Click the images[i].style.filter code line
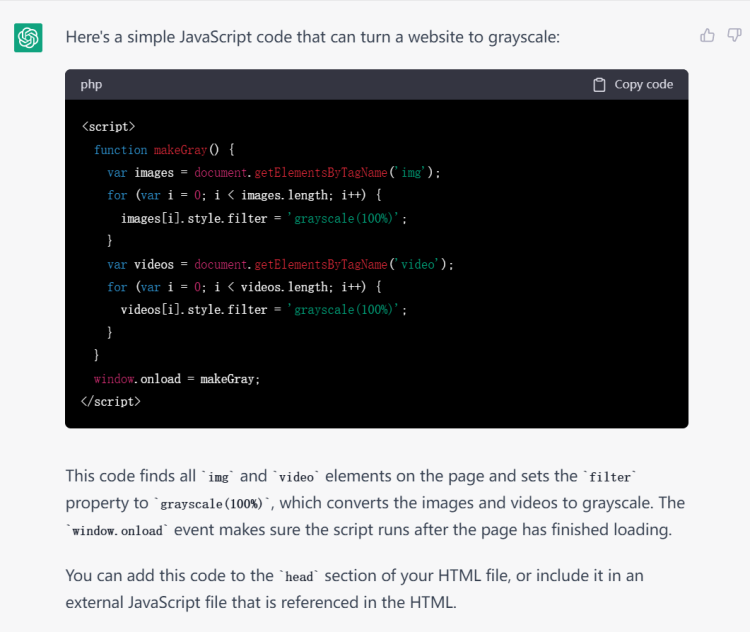The height and width of the screenshot is (632, 750). pos(264,218)
